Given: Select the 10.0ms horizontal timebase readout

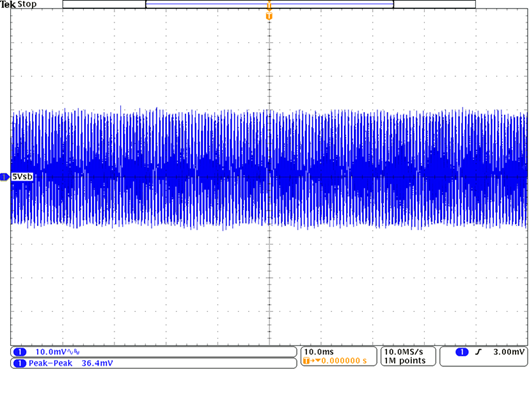Looking at the screenshot, I should [x=319, y=352].
